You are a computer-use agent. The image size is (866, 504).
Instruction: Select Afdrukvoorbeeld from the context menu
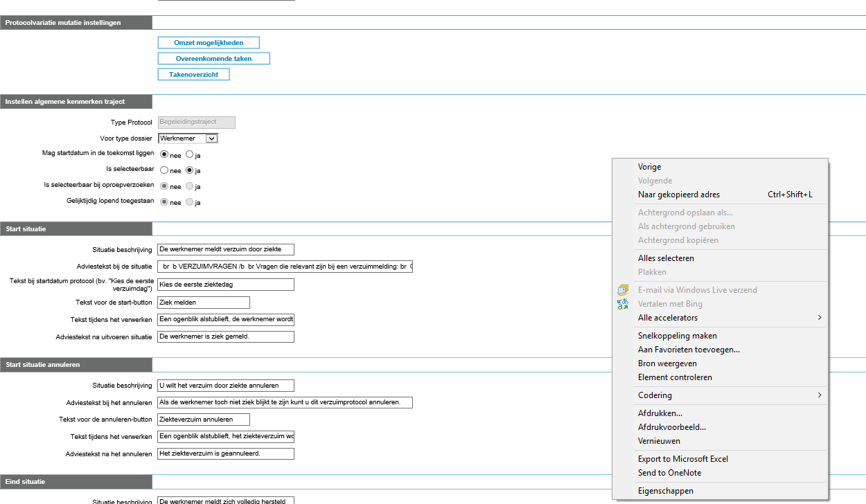pyautogui.click(x=671, y=427)
